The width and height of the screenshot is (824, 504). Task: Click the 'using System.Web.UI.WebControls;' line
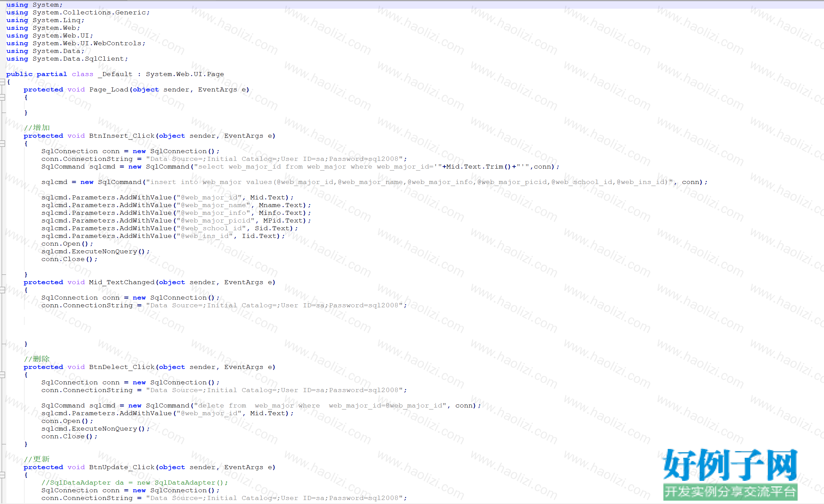point(76,43)
